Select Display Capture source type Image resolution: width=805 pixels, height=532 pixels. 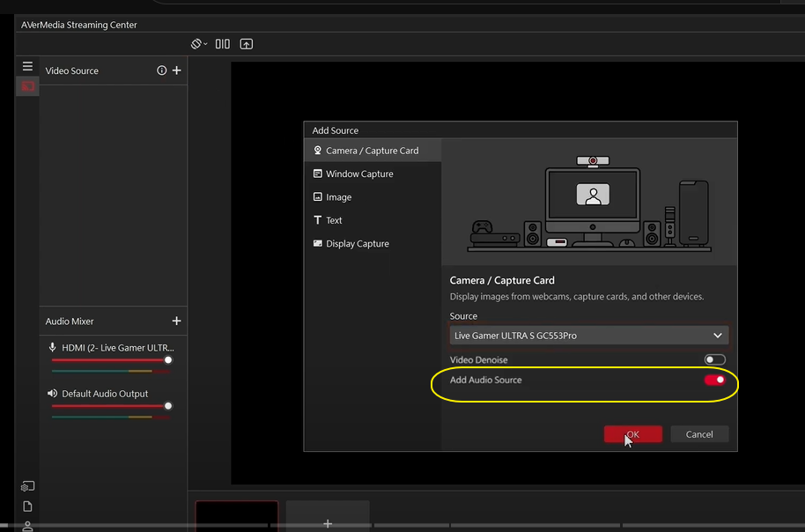pos(357,244)
